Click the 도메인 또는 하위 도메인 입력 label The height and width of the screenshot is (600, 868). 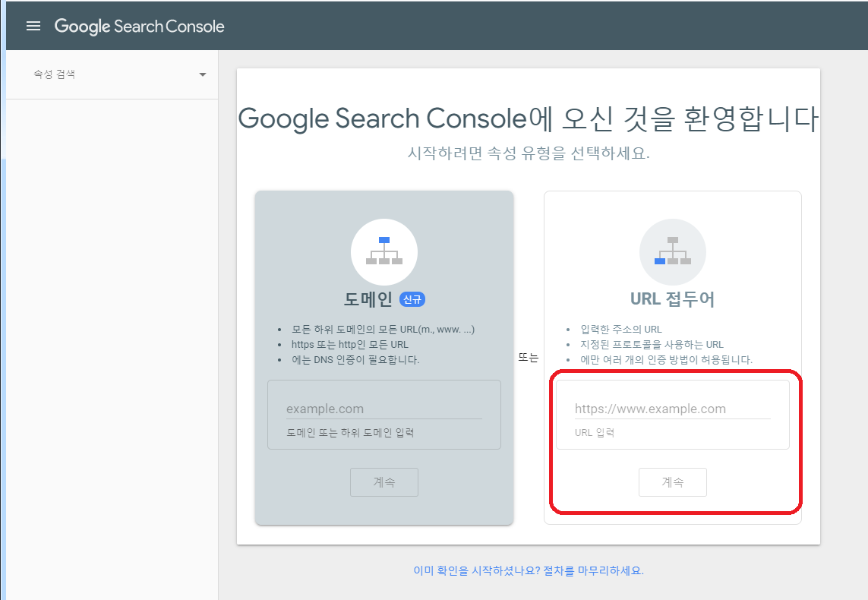pos(350,433)
